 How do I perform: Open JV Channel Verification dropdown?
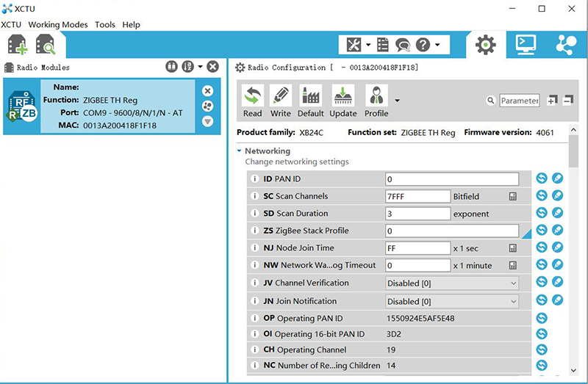pyautogui.click(x=452, y=283)
